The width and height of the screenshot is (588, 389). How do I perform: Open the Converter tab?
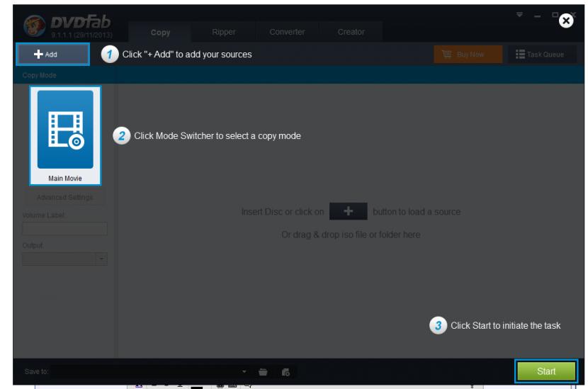pos(287,32)
